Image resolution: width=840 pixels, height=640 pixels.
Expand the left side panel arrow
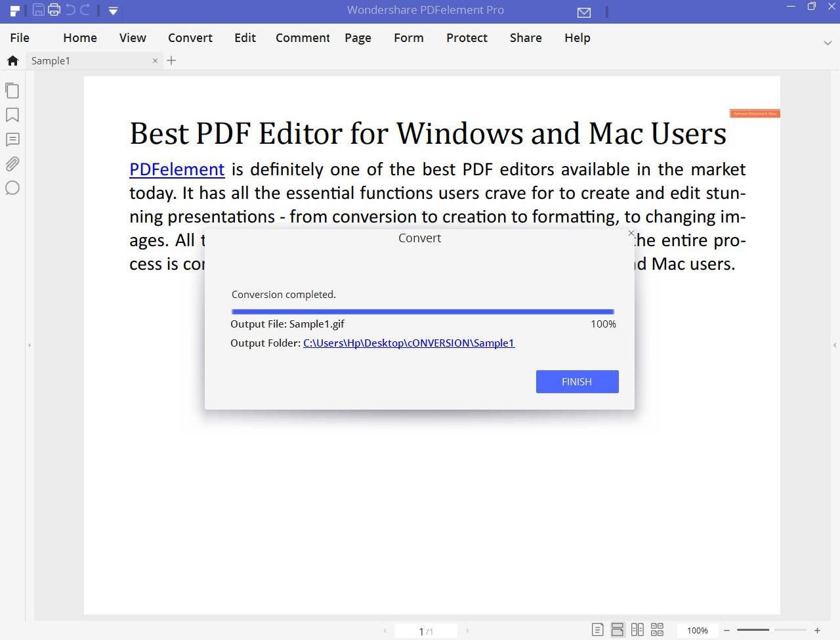click(29, 345)
